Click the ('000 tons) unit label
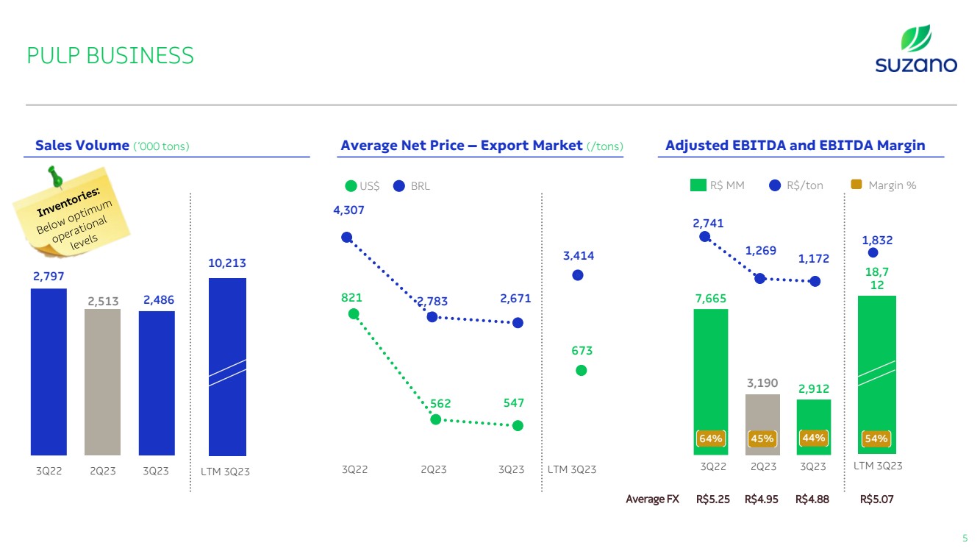 [x=161, y=146]
